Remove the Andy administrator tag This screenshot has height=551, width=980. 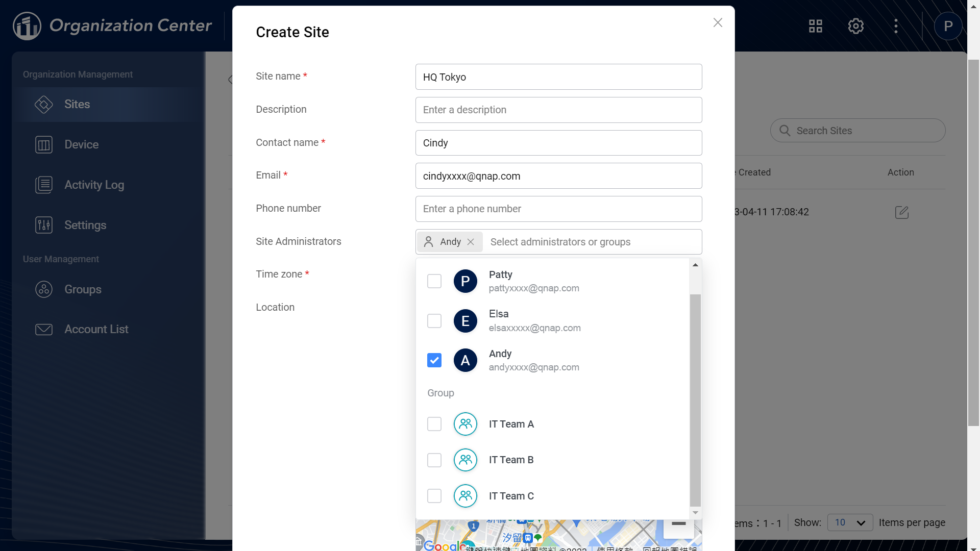pyautogui.click(x=471, y=242)
